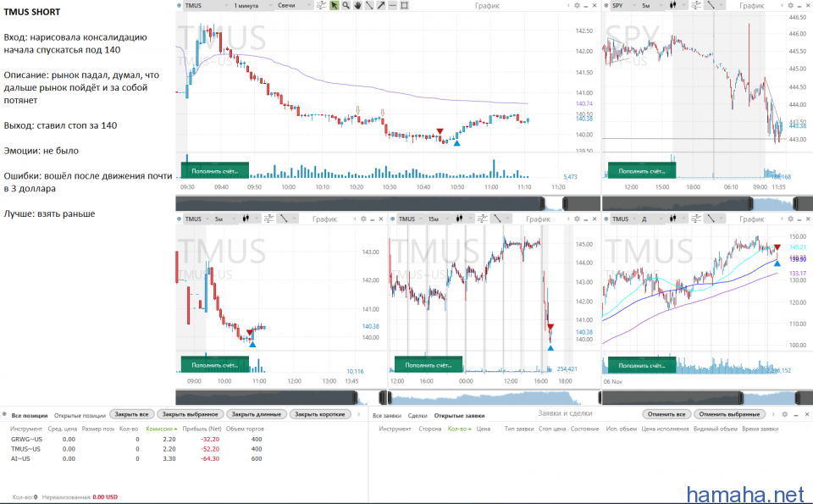The height and width of the screenshot is (504, 813).
Task: Click 'Пополнить счёт...' button on the TMUS 1-minute chart
Action: (x=214, y=170)
